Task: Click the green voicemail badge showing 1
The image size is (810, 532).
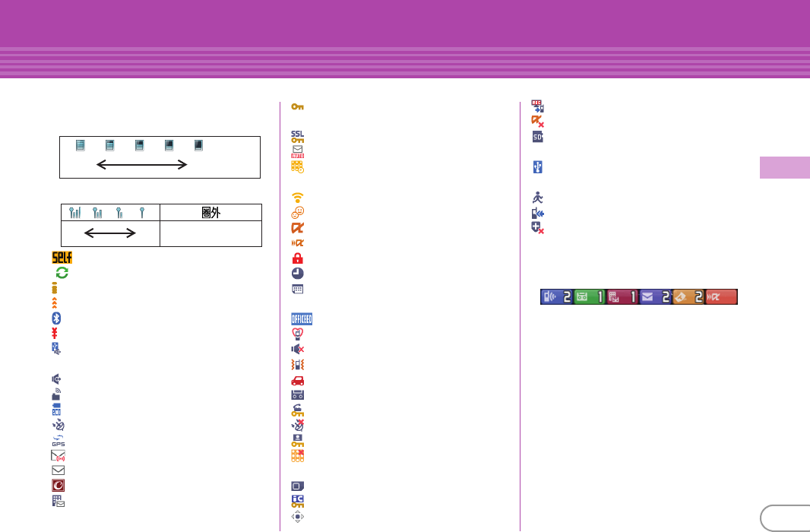Action: point(590,296)
